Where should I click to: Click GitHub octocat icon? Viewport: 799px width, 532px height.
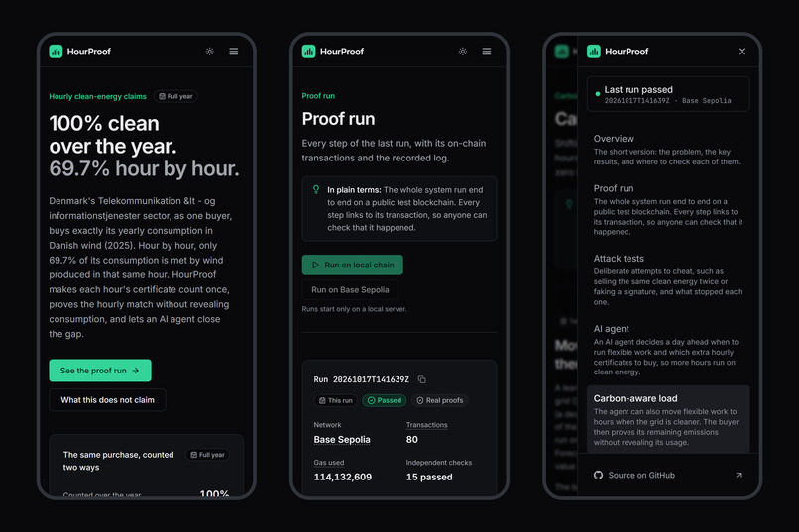pos(598,475)
